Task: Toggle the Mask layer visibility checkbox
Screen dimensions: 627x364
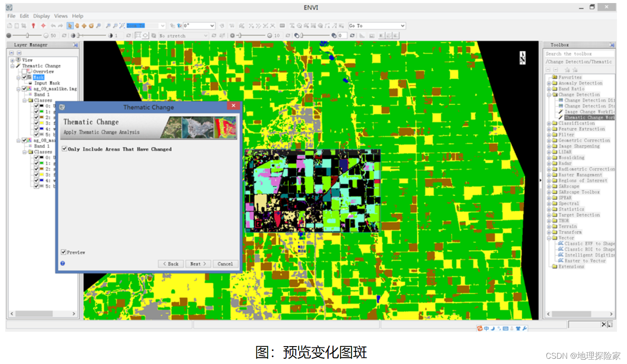Action: pyautogui.click(x=24, y=77)
